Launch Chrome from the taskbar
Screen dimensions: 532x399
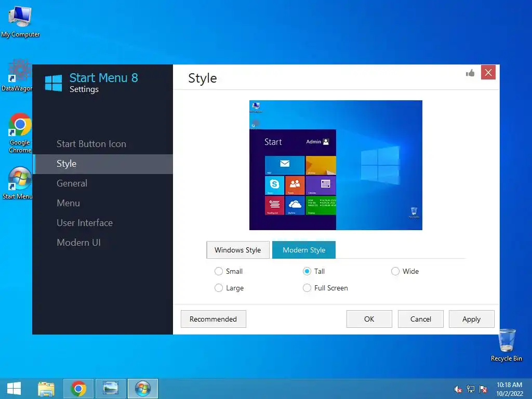pos(78,389)
